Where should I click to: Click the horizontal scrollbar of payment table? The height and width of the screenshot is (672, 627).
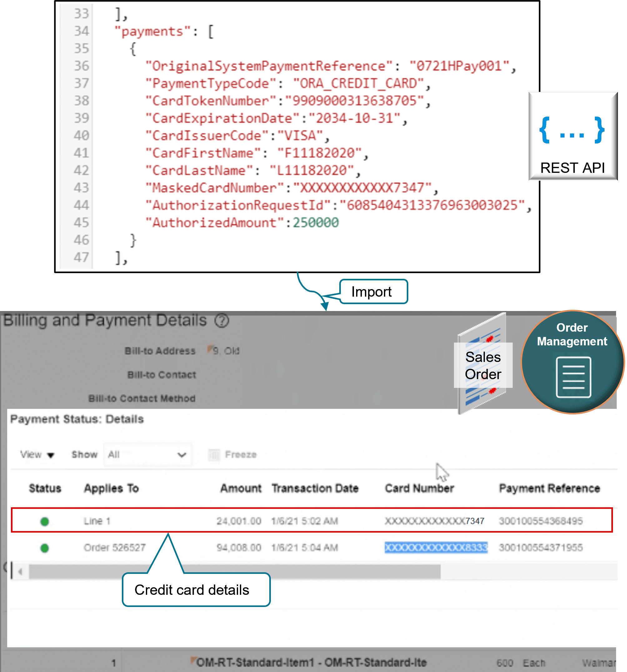pos(234,572)
